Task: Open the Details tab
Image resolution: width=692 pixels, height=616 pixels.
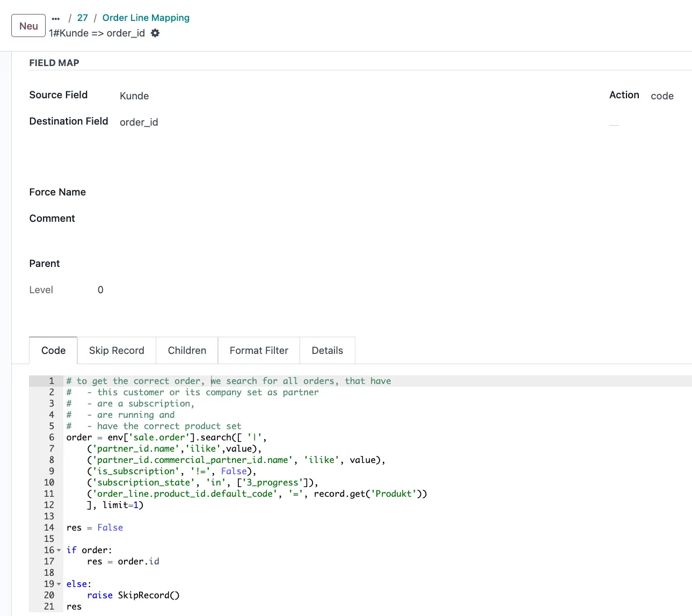Action: 327,350
